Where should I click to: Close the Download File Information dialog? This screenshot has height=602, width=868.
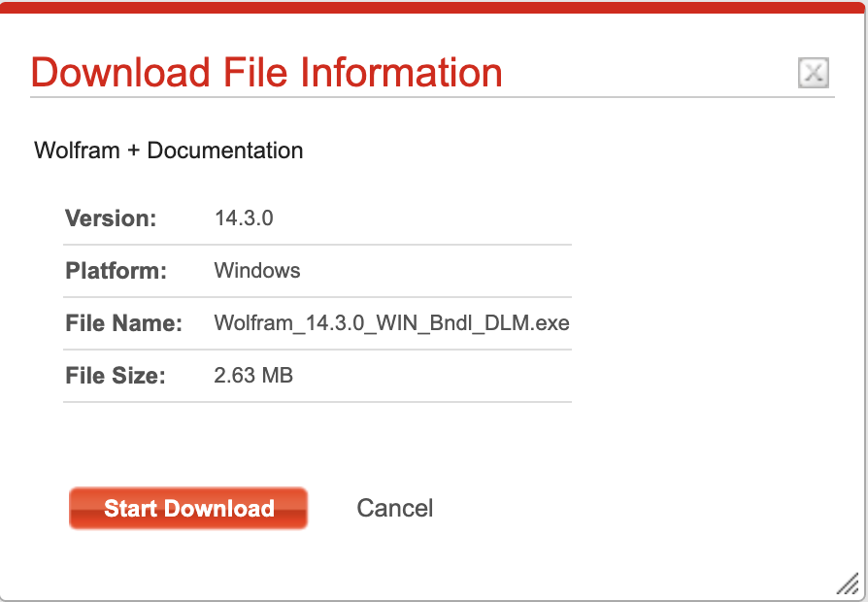coord(814,73)
